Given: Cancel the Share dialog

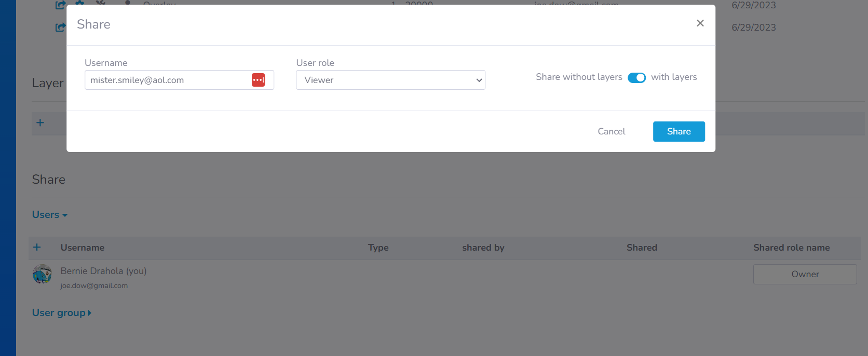Looking at the screenshot, I should 611,131.
